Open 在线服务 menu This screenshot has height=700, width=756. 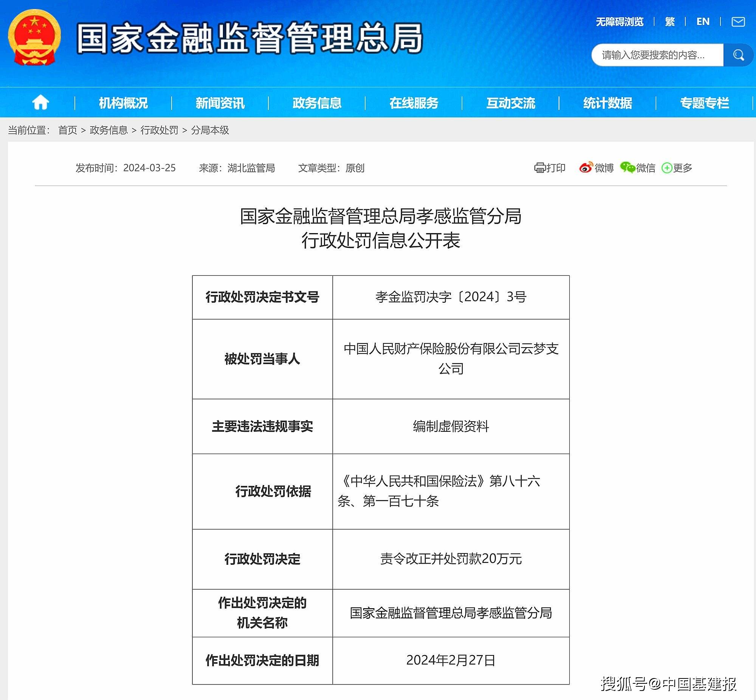click(x=414, y=103)
